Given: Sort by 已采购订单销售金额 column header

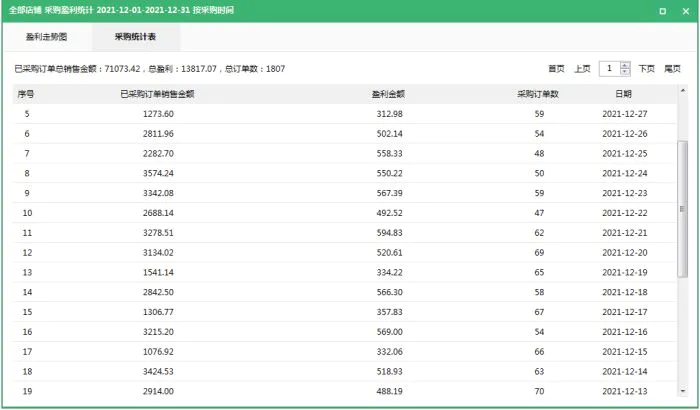Looking at the screenshot, I should click(158, 94).
